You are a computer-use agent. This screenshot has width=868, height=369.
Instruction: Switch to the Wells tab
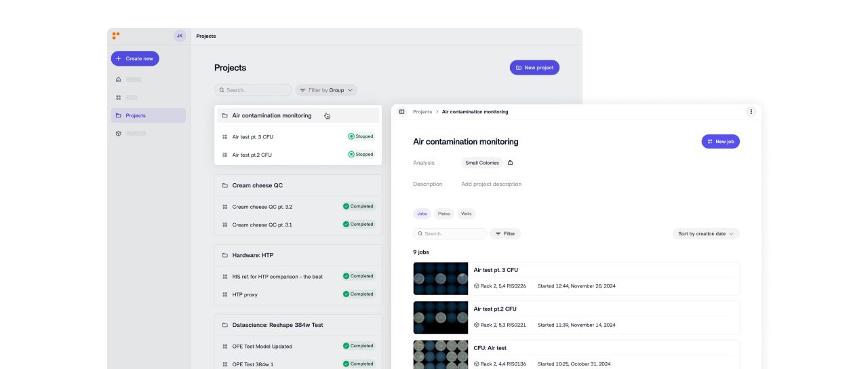coord(467,214)
